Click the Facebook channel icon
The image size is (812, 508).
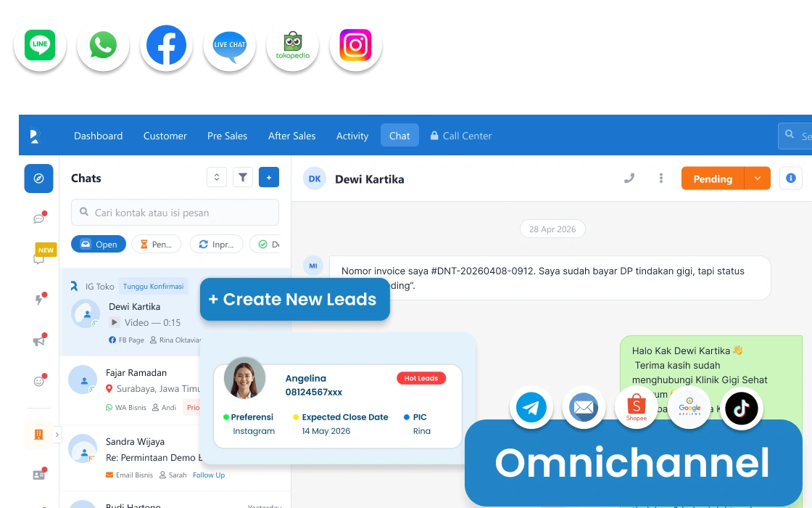point(166,45)
